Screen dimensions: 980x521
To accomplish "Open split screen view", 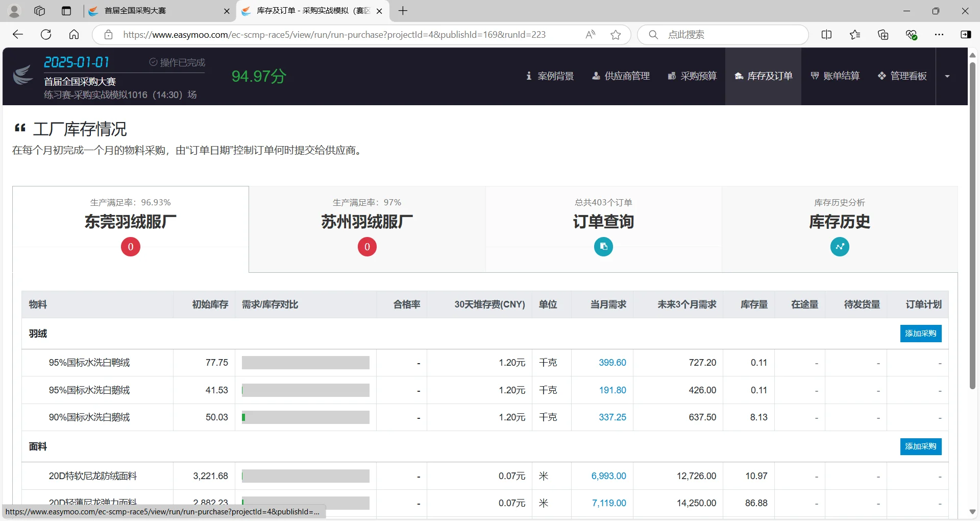I will (827, 35).
